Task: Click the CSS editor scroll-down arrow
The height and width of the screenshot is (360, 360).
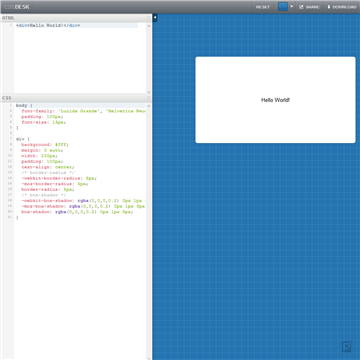Action: tap(149, 358)
